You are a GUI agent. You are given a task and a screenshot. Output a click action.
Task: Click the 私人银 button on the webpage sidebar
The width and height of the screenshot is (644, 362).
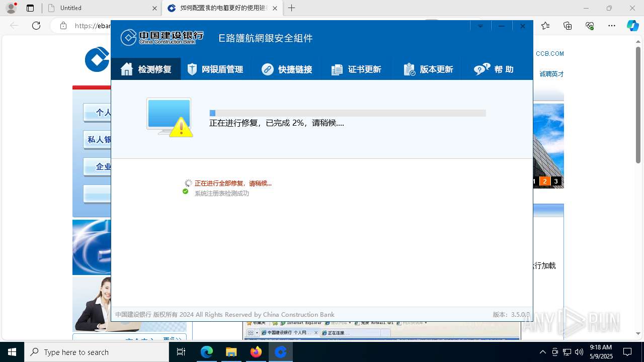97,140
